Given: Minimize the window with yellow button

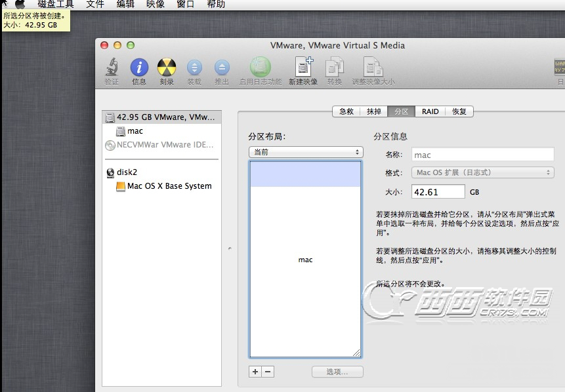Looking at the screenshot, I should coord(117,45).
